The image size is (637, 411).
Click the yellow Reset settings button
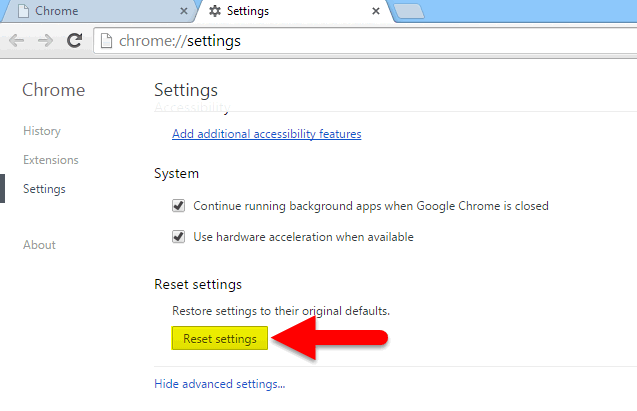click(x=220, y=338)
